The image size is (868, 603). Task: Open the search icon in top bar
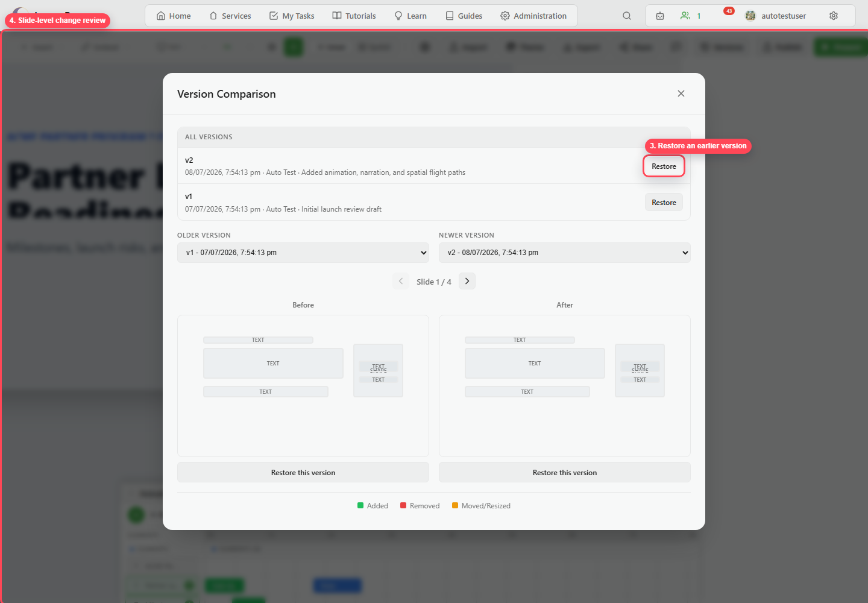pos(627,16)
